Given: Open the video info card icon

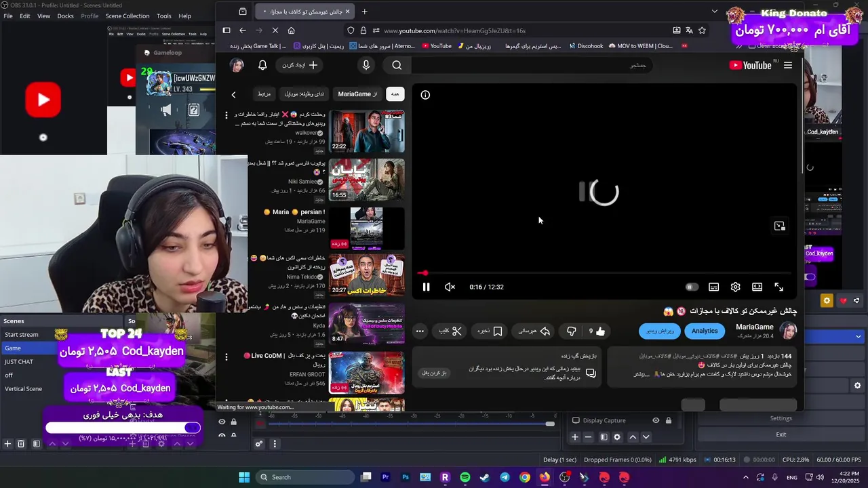Looking at the screenshot, I should 425,95.
